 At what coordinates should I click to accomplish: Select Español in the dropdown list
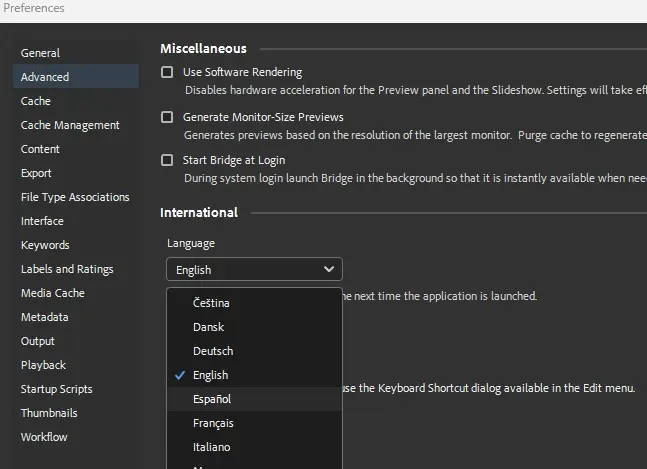tap(254, 399)
